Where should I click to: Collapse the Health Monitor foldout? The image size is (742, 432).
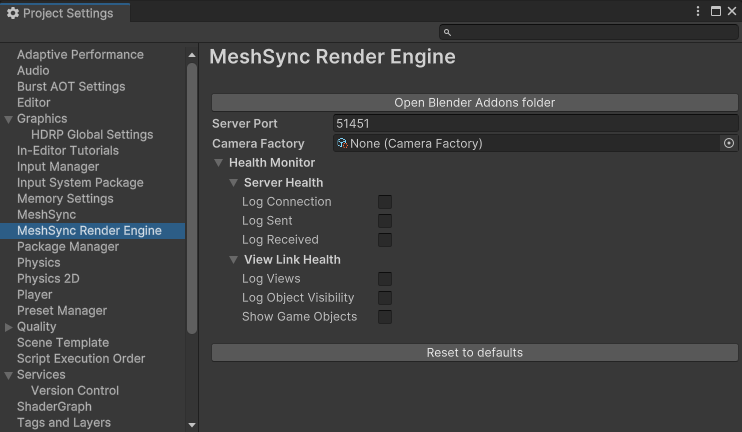tap(219, 163)
